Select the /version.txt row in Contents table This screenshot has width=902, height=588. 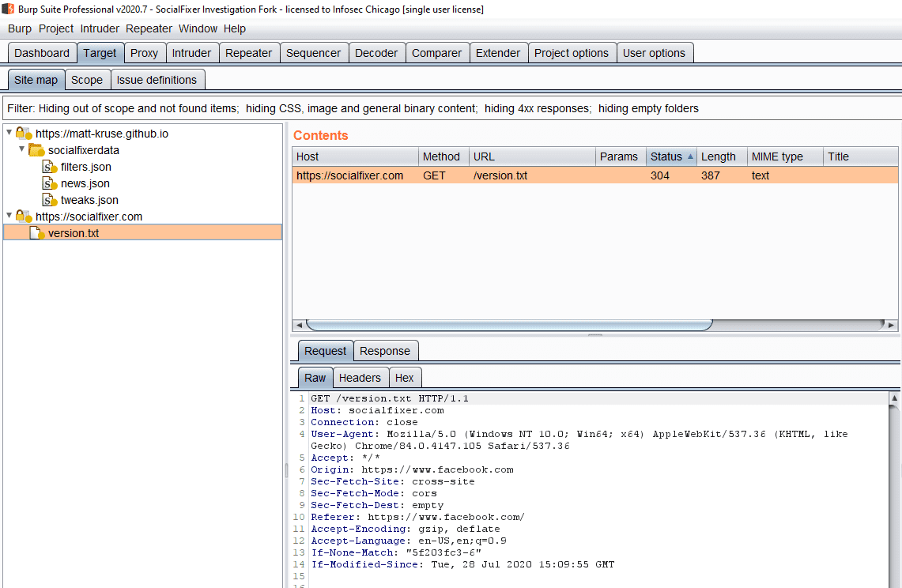[x=594, y=175]
